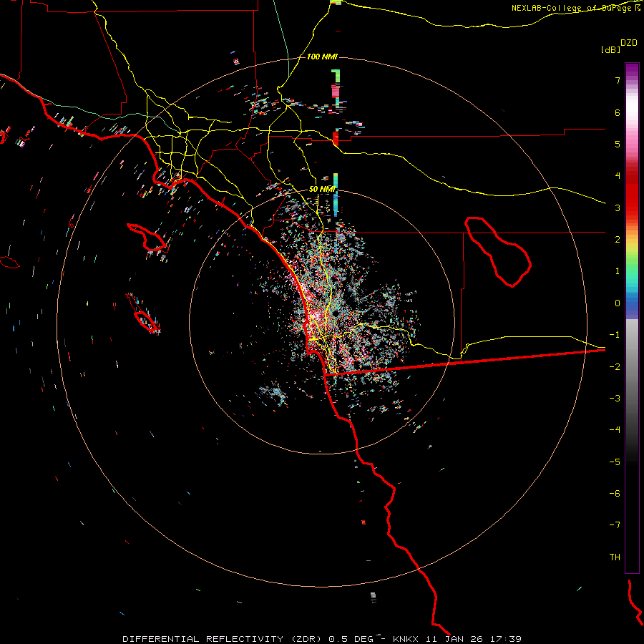Click the -5 value on color scale

[x=615, y=462]
